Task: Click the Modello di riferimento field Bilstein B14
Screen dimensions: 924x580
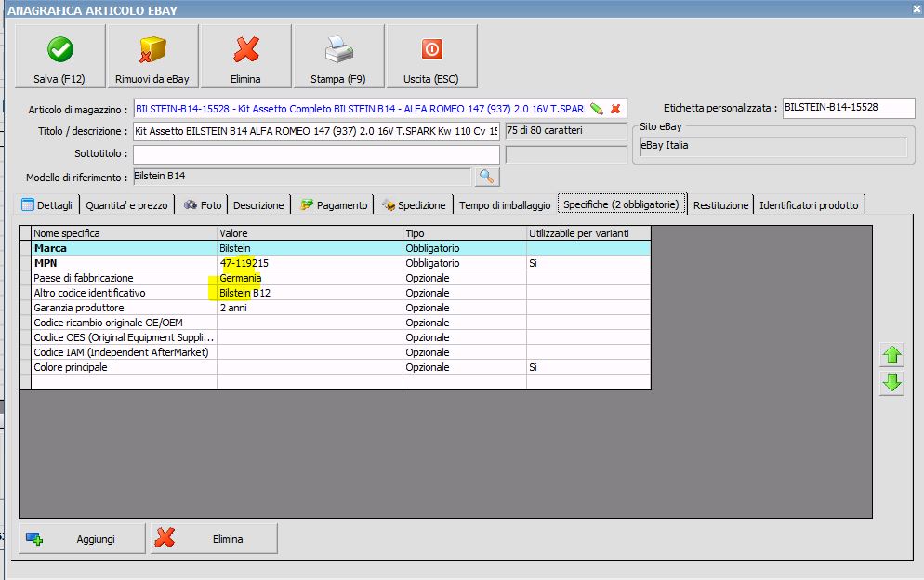Action: [302, 177]
